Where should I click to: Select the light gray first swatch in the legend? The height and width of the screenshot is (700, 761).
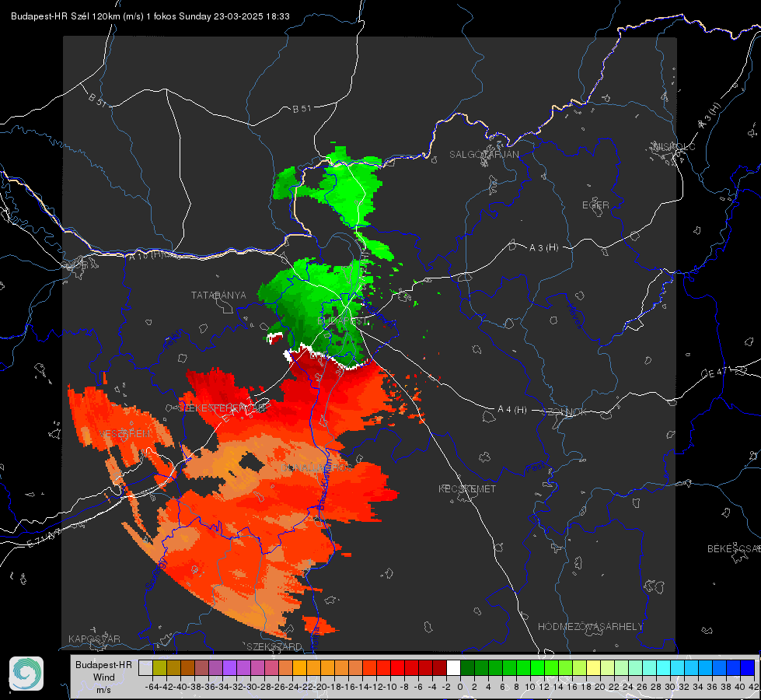[145, 667]
